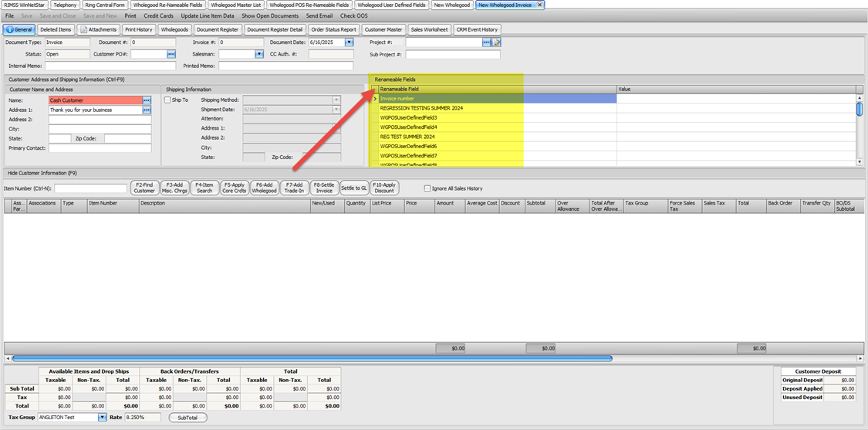Click the Sub Project # input field
Image resolution: width=868 pixels, height=430 pixels.
click(x=453, y=54)
